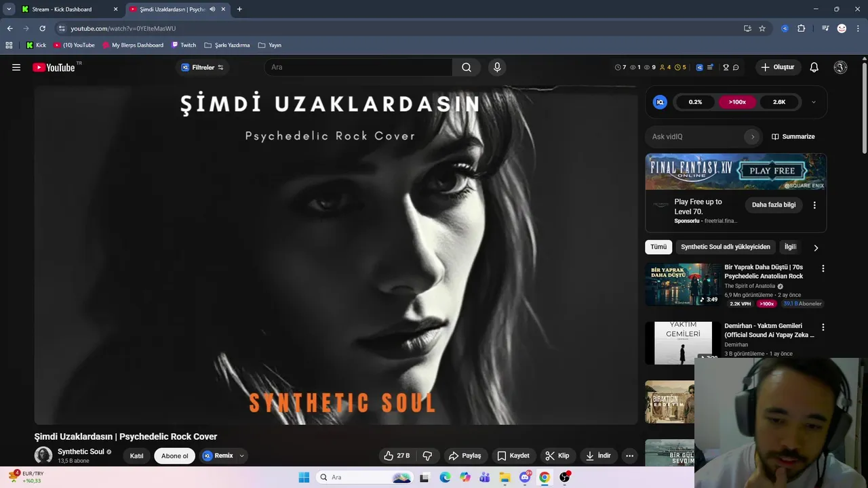Image resolution: width=868 pixels, height=488 pixels.
Task: Click the Katıl join button
Action: tap(136, 456)
